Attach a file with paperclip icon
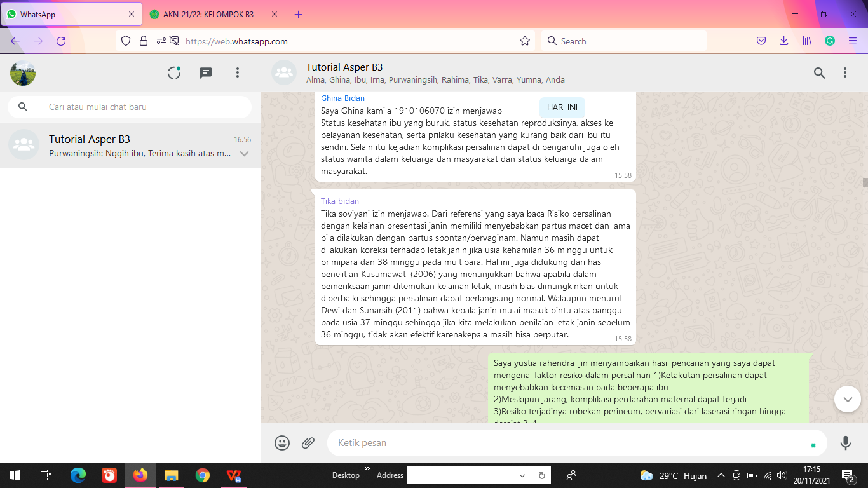This screenshot has width=868, height=488. pos(308,443)
